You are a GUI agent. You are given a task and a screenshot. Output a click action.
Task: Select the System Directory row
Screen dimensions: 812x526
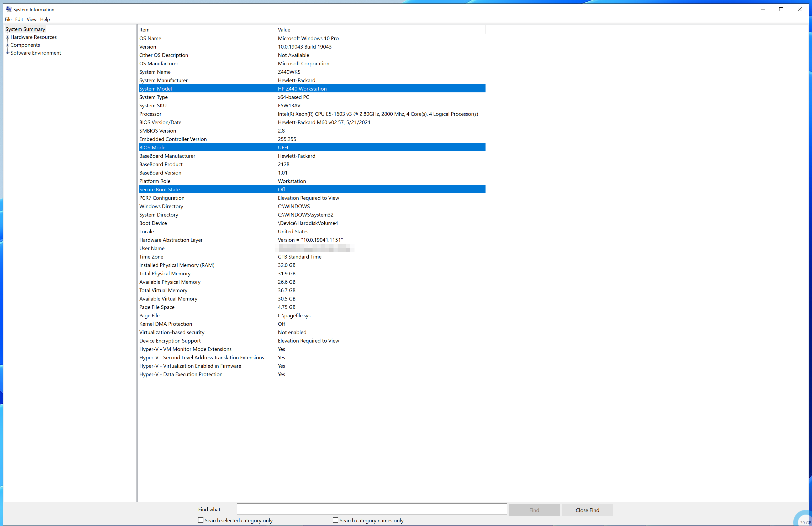click(312, 215)
